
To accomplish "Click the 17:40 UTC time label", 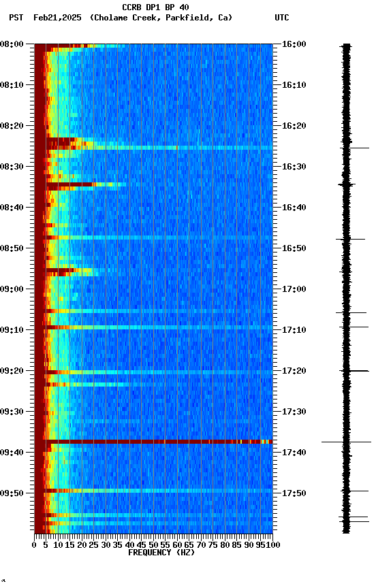I will point(294,453).
